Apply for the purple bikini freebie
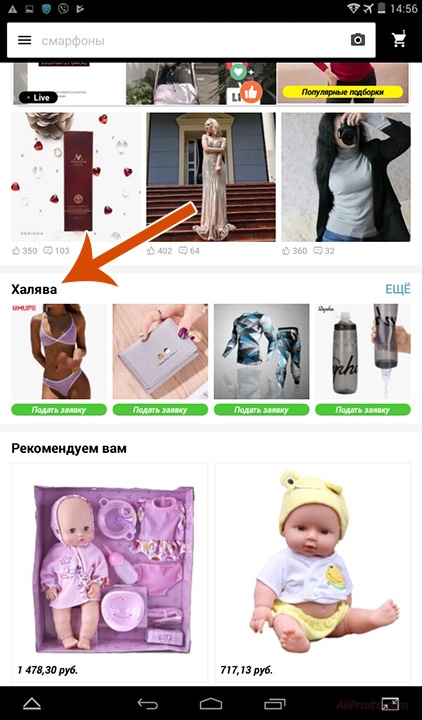This screenshot has height=720, width=422. click(59, 410)
